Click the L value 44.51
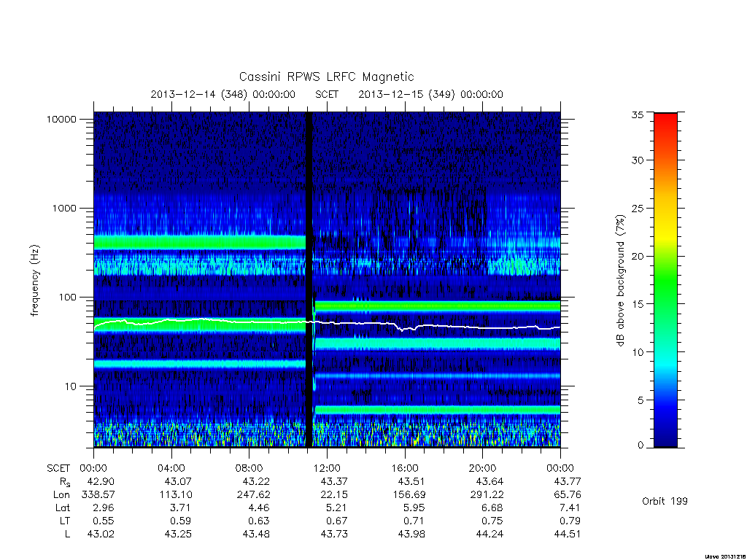This screenshot has height=560, width=747. tap(568, 534)
